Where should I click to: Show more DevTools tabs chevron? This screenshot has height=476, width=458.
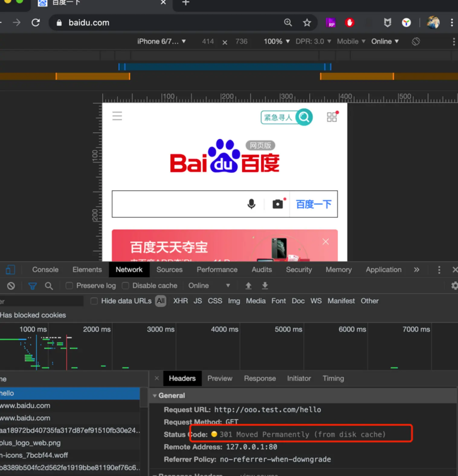coord(417,270)
